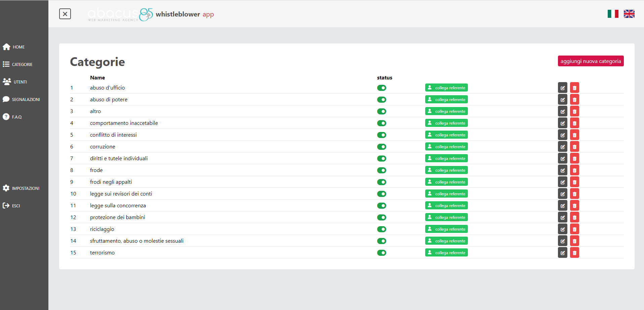Delete the corruzione category via trash icon
Viewport: 644px width, 310px height.
coord(574,147)
